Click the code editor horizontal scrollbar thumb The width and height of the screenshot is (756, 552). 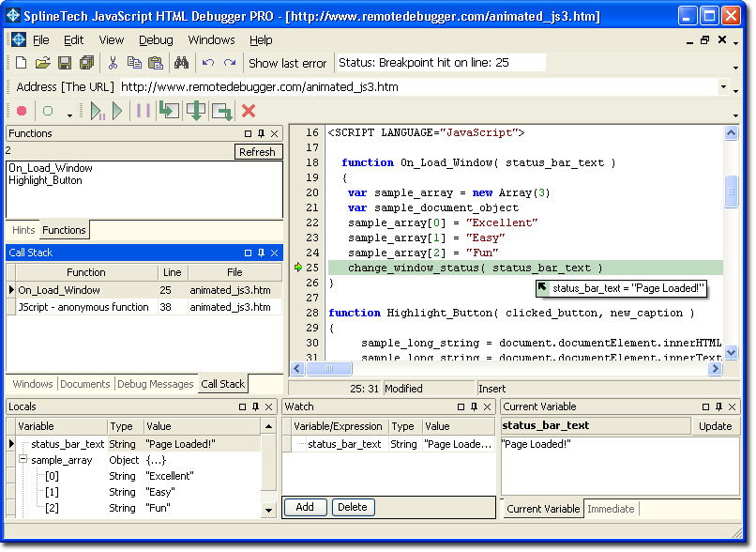tap(329, 369)
